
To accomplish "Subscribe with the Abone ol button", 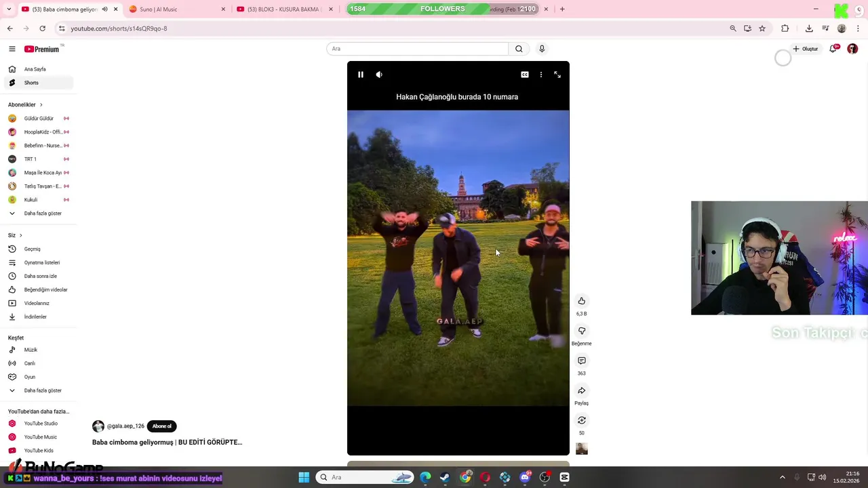I will (x=161, y=426).
